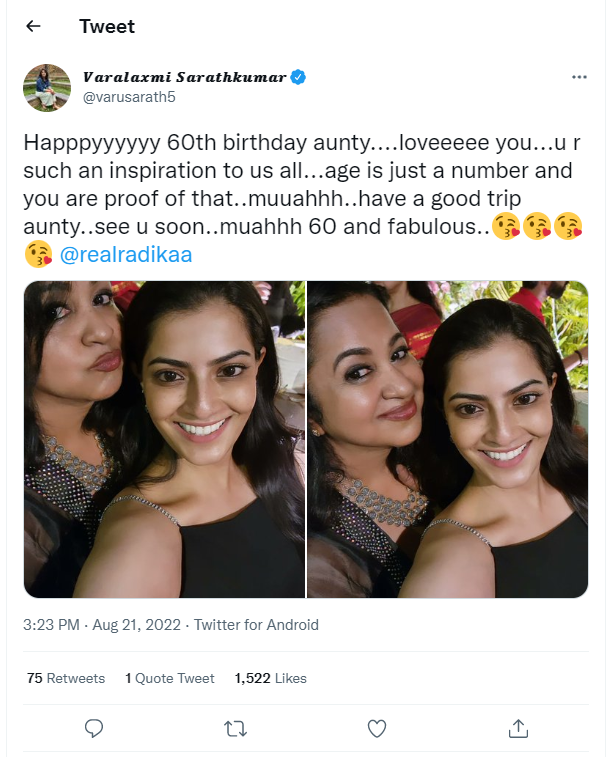Click the reply speech bubble icon
Image resolution: width=615 pixels, height=757 pixels.
95,727
